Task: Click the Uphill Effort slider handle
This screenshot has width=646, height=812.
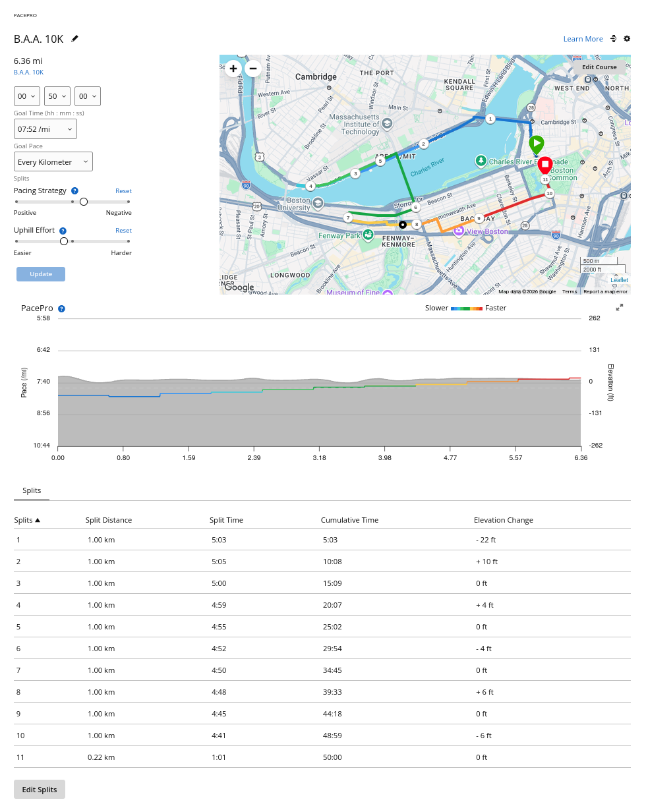Action: pos(64,241)
